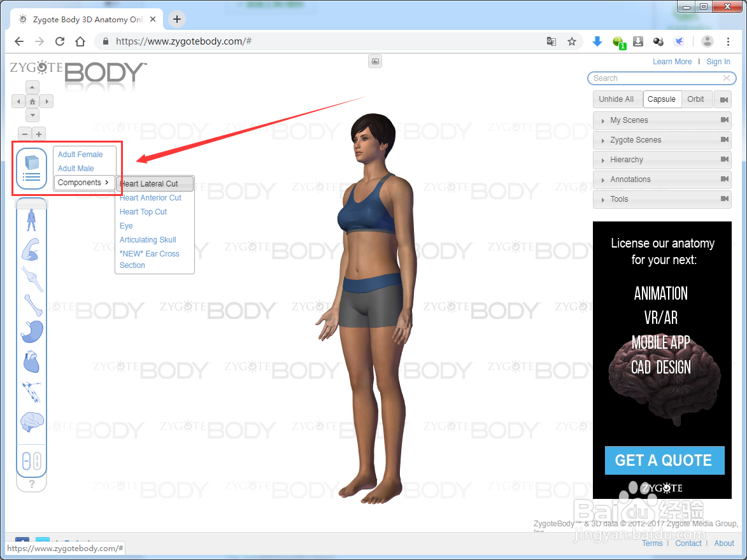Zoom out with minus button
747x560 pixels.
(25, 134)
